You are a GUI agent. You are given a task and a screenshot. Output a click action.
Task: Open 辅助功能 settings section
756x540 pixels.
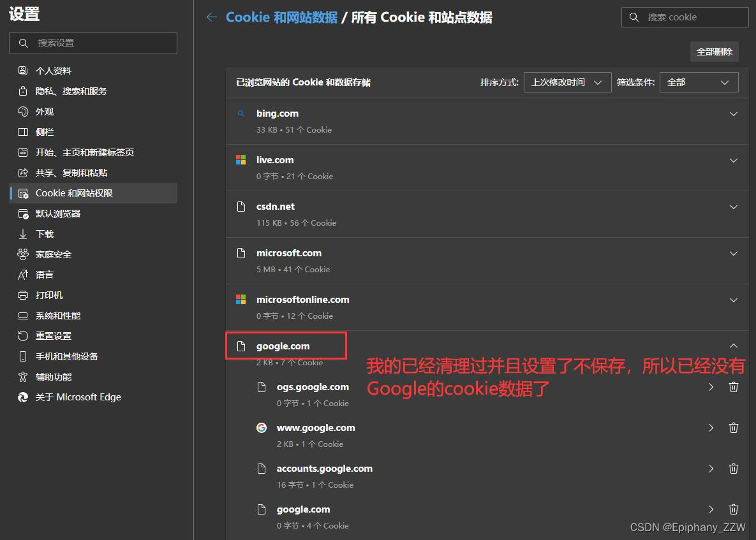(x=93, y=377)
